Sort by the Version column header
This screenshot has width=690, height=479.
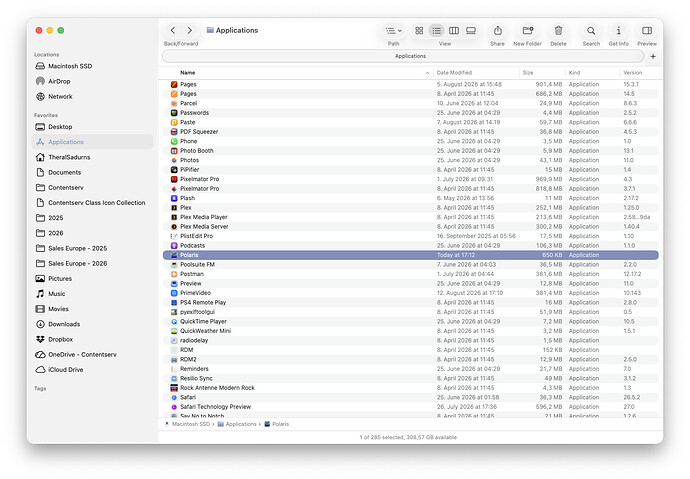tap(632, 73)
